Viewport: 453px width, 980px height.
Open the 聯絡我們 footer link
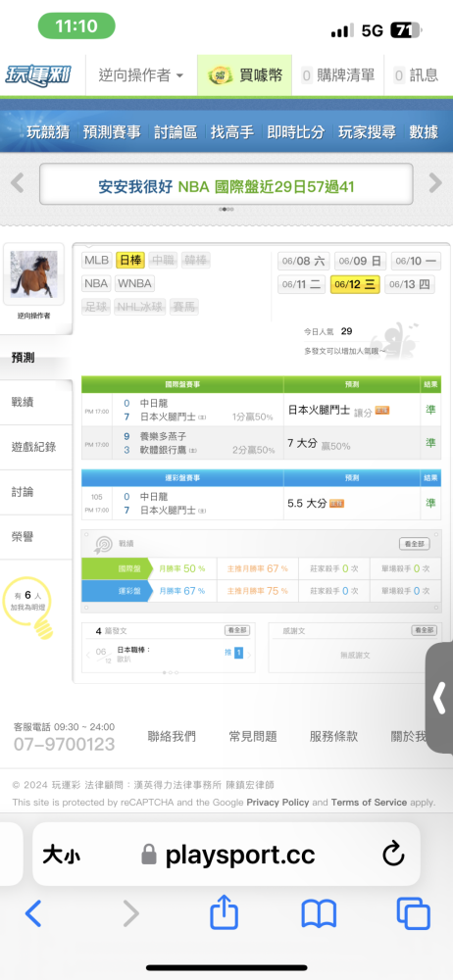(172, 736)
